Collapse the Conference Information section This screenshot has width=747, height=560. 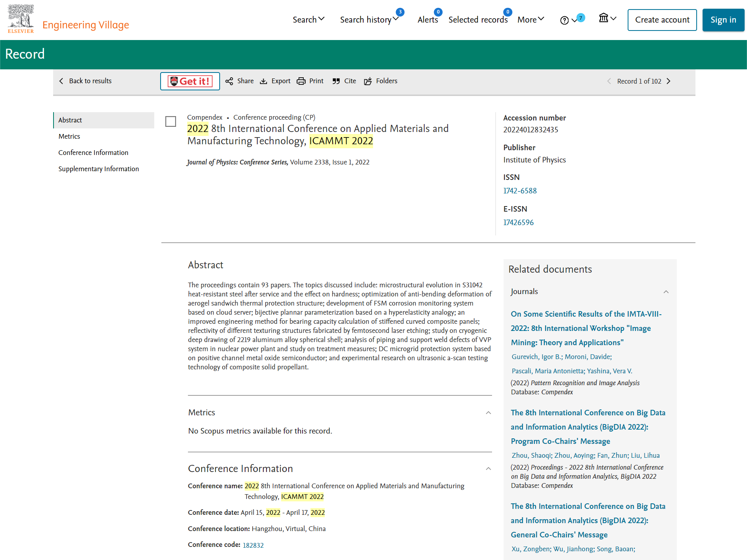click(x=488, y=468)
